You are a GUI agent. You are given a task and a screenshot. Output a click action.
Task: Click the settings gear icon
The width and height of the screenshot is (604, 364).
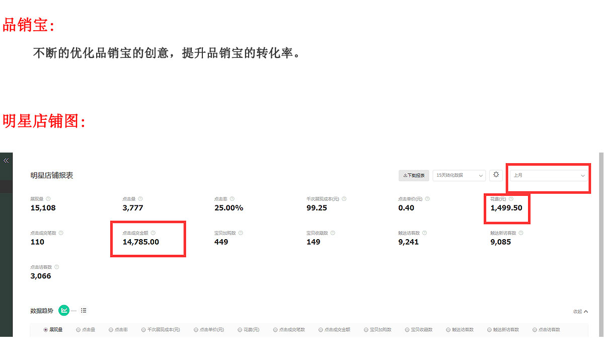click(x=496, y=175)
